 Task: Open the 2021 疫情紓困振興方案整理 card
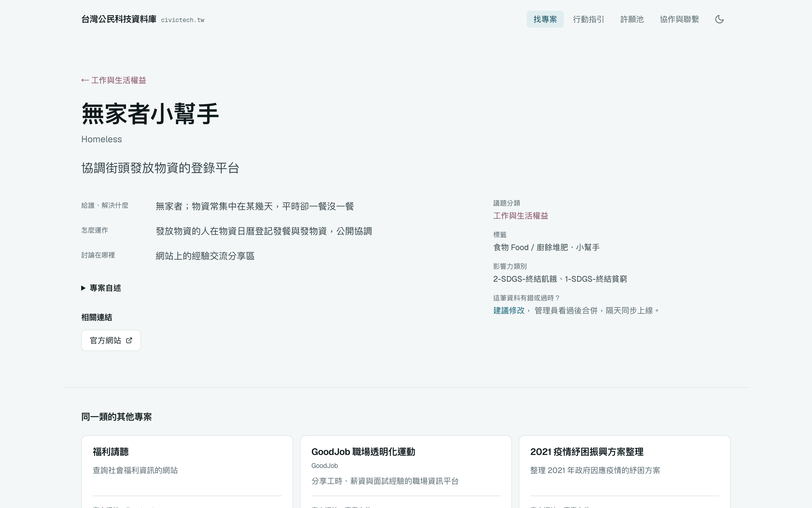coord(625,472)
